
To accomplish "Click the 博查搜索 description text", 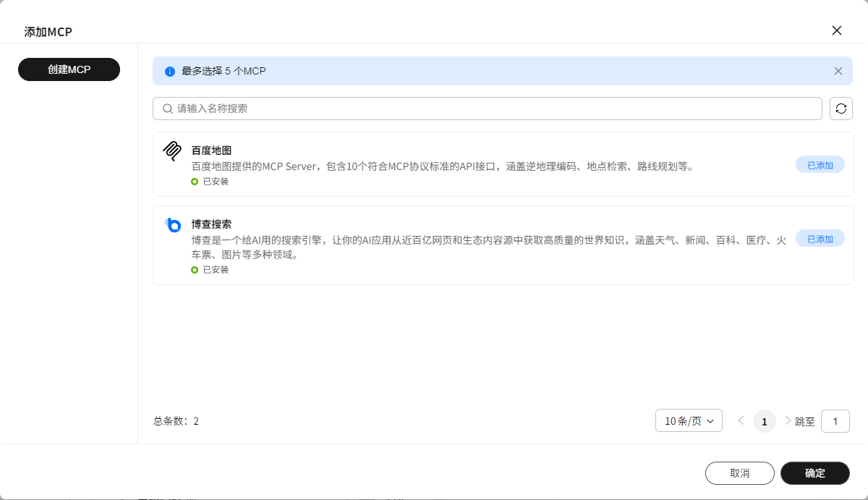I will click(x=489, y=247).
